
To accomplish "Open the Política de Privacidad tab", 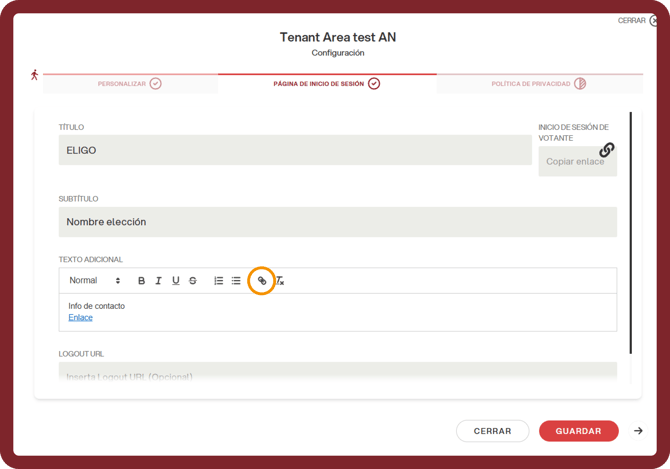I will coord(539,84).
